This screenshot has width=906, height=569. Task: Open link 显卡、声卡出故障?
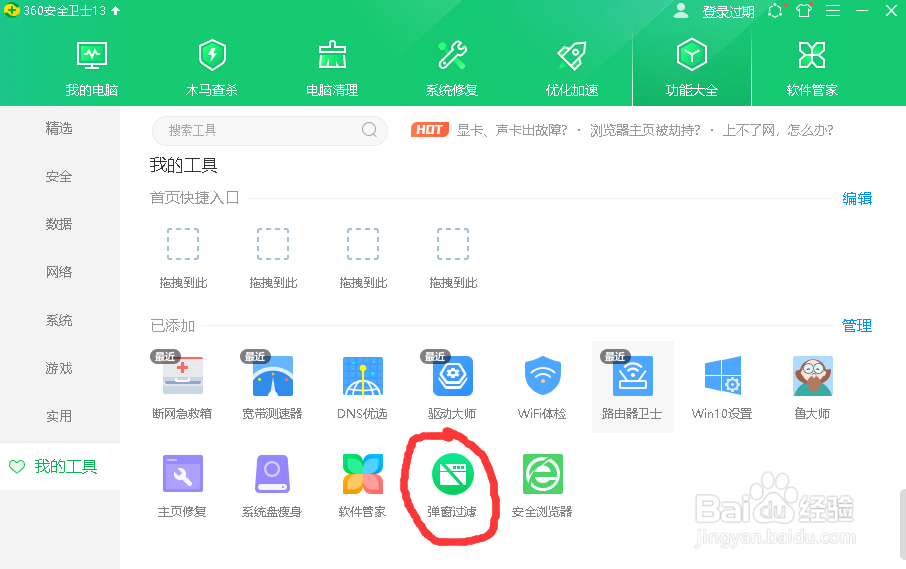(x=513, y=130)
